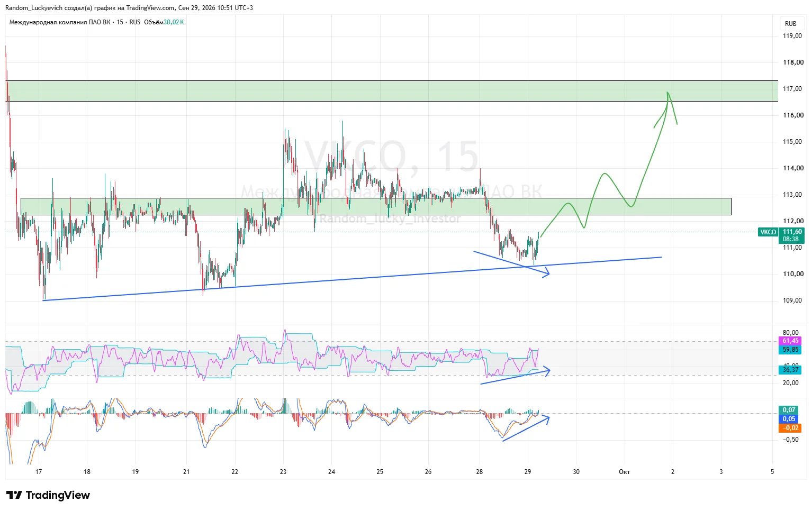Viewport: 812px width, 511px height.
Task: Click date 17 on the time axis
Action: click(x=39, y=472)
